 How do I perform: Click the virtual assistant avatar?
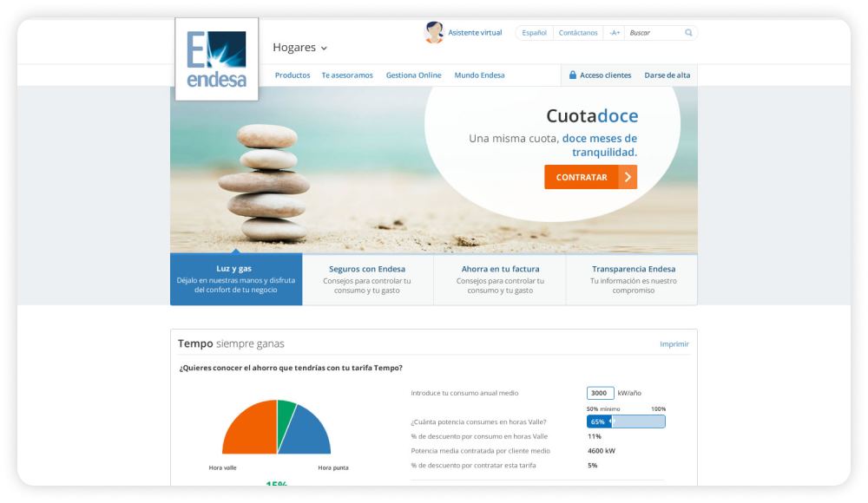(x=433, y=33)
